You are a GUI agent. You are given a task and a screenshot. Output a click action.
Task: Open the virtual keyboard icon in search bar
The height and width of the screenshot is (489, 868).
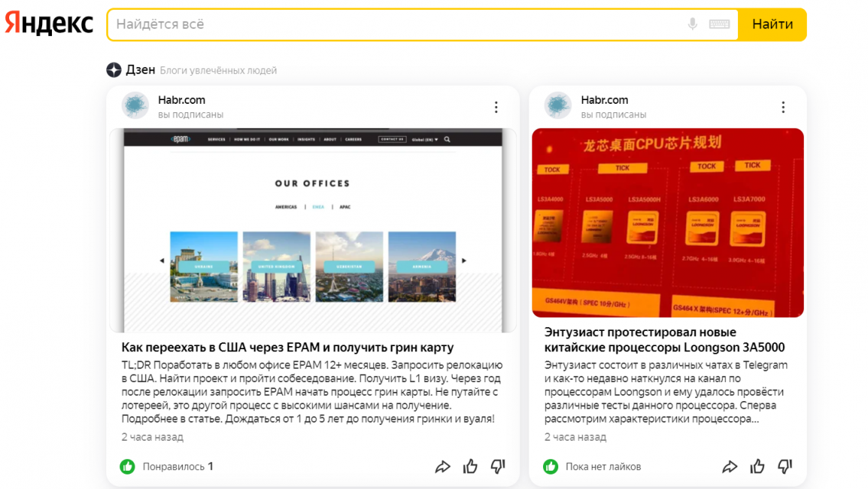(719, 24)
